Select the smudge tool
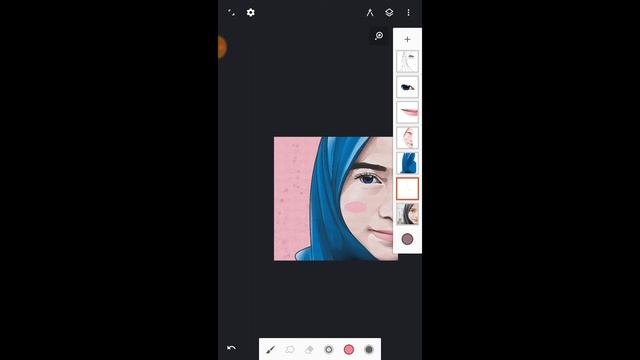Viewport: 640px width, 360px height. click(x=290, y=350)
